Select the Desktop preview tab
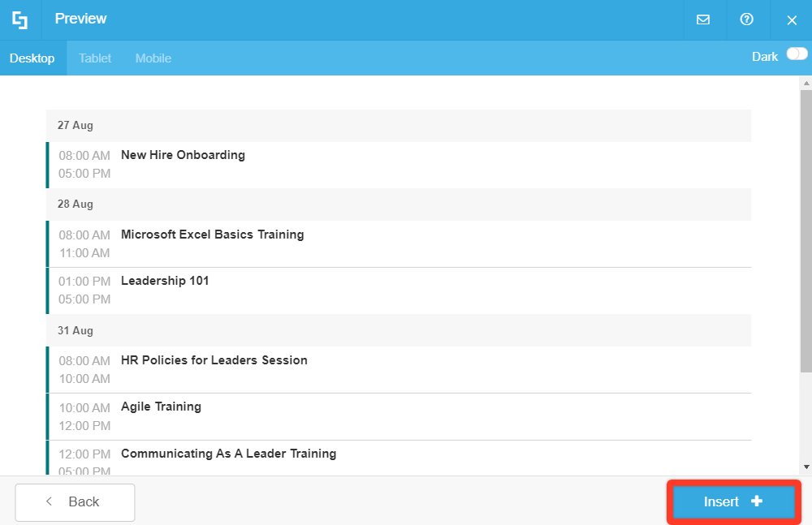The width and height of the screenshot is (812, 525). [32, 58]
